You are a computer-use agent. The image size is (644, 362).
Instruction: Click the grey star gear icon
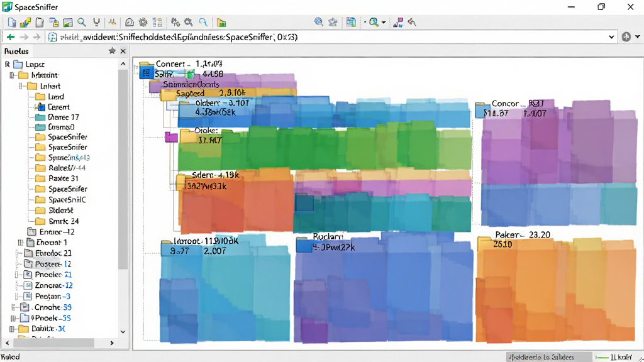[333, 22]
